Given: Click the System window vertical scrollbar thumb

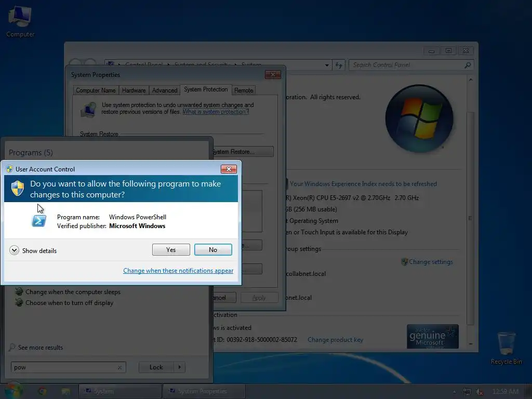Looking at the screenshot, I should [470, 218].
